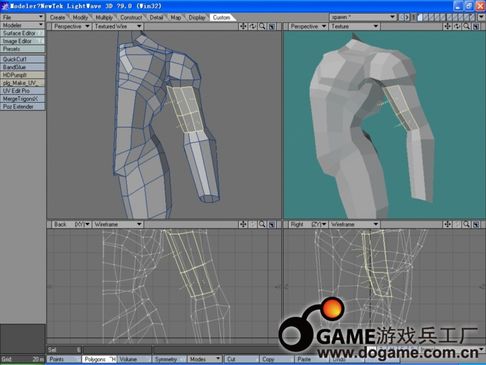
Task: Click the QuickCut1 tool button
Action: (22, 59)
